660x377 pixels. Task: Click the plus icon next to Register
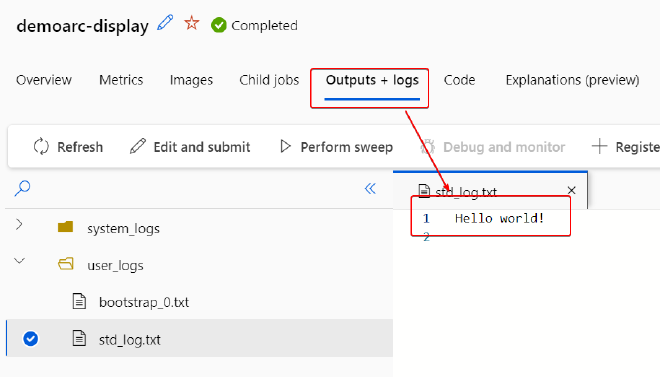click(x=599, y=146)
